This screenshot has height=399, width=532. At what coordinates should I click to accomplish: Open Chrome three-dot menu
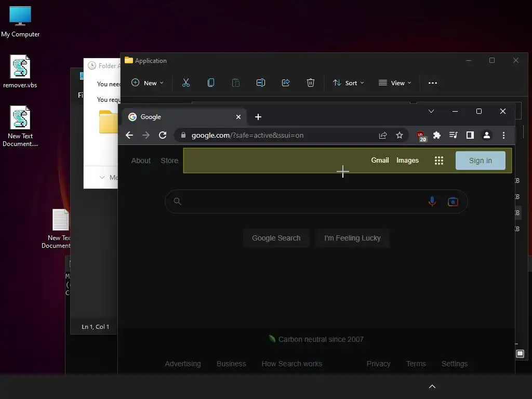[x=503, y=136]
